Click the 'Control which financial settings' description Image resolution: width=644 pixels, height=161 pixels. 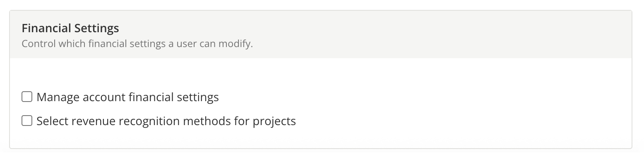[137, 43]
